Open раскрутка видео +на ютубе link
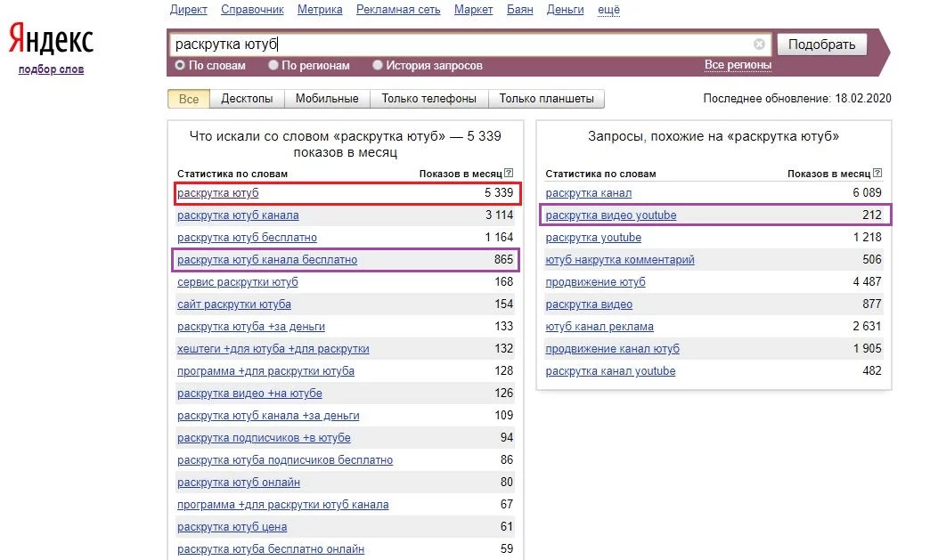The width and height of the screenshot is (938, 560). (x=249, y=394)
